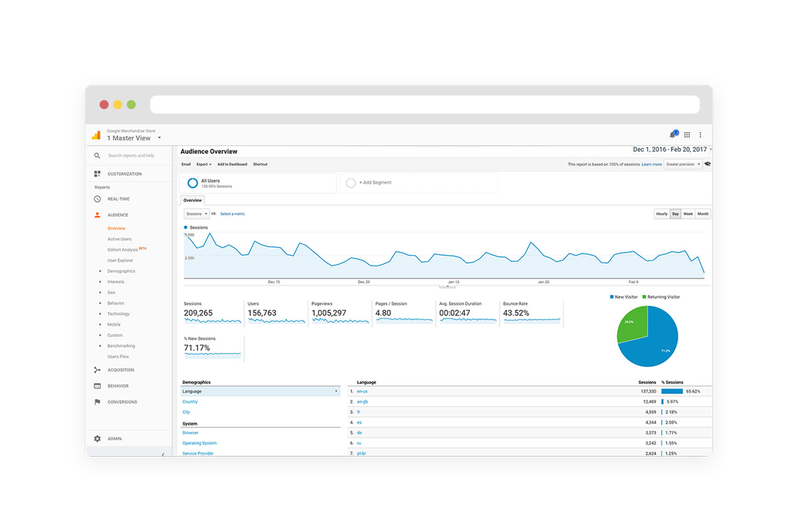798x532 pixels.
Task: Click Add to Dashboard
Action: coord(233,164)
